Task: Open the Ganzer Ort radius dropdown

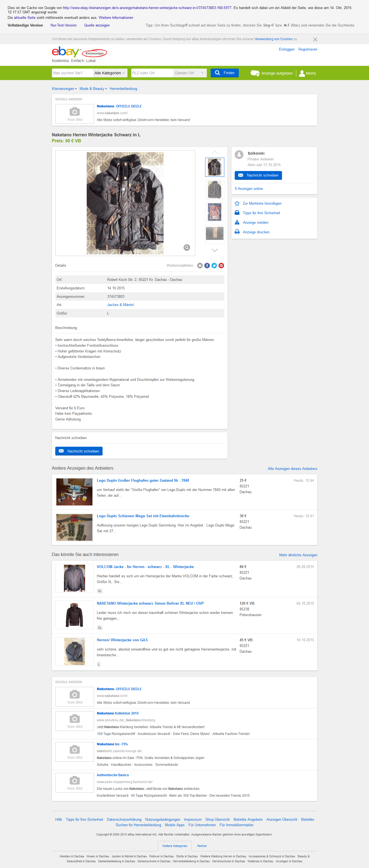Action: [x=190, y=73]
